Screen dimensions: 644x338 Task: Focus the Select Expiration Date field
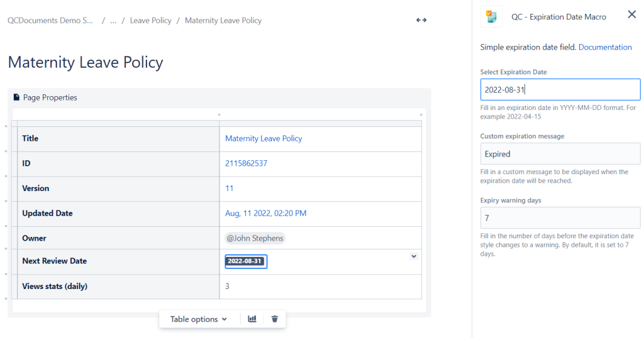coord(560,89)
